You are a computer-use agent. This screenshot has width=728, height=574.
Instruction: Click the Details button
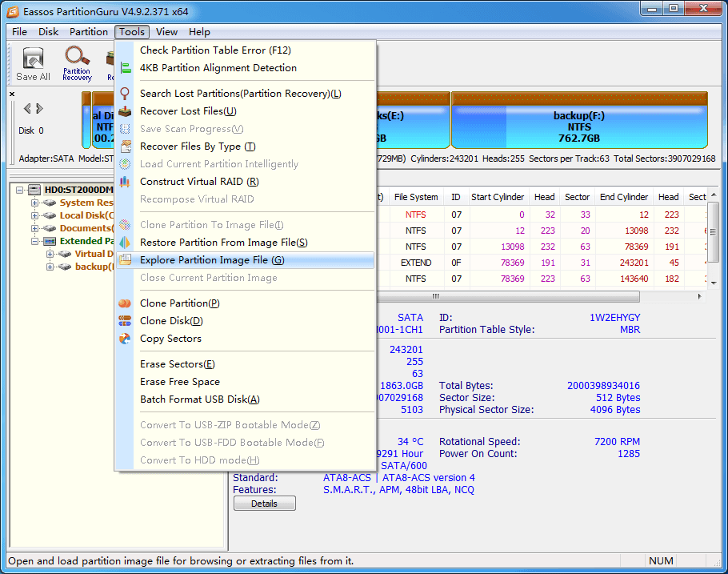(x=264, y=504)
